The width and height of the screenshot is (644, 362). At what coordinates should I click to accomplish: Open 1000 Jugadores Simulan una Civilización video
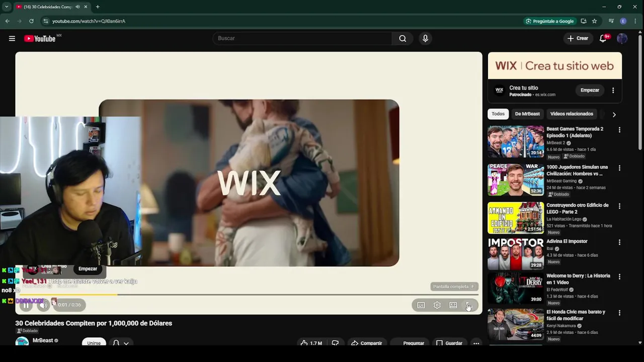[516, 180]
